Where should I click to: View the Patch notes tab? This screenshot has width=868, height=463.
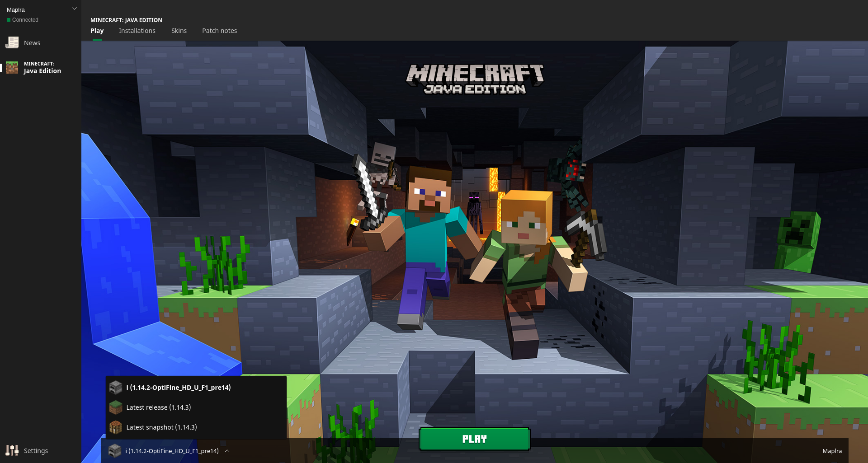(220, 31)
